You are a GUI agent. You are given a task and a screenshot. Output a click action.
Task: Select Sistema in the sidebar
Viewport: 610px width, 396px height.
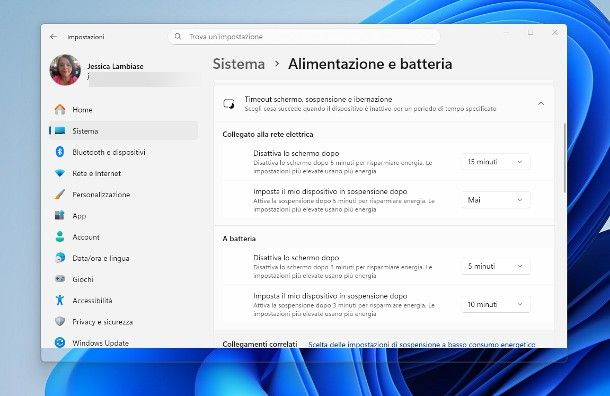pyautogui.click(x=124, y=131)
